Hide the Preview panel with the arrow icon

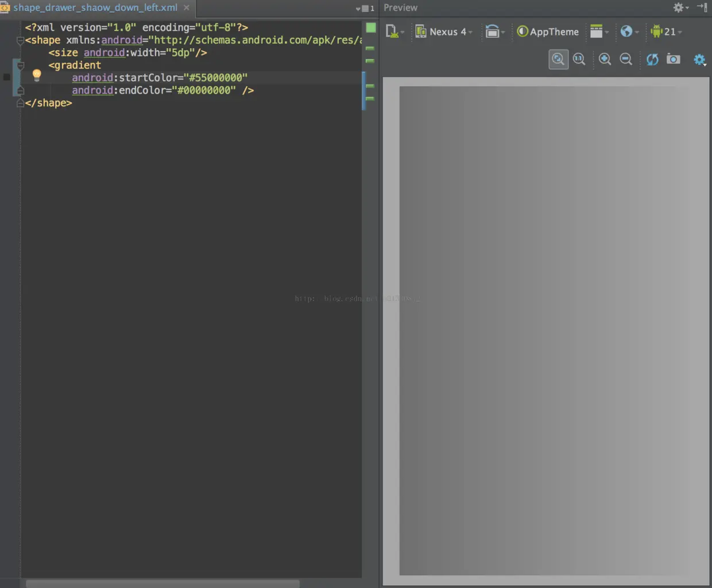(702, 7)
